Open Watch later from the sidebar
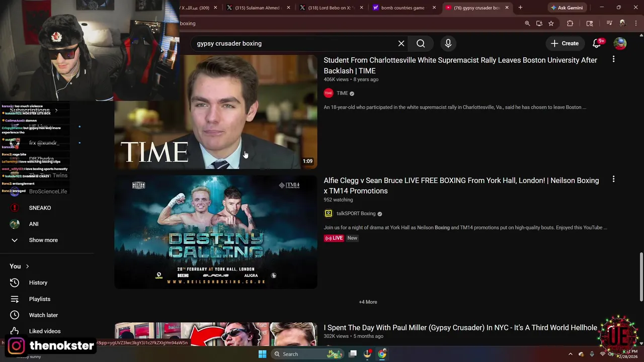644x362 pixels. click(43, 315)
